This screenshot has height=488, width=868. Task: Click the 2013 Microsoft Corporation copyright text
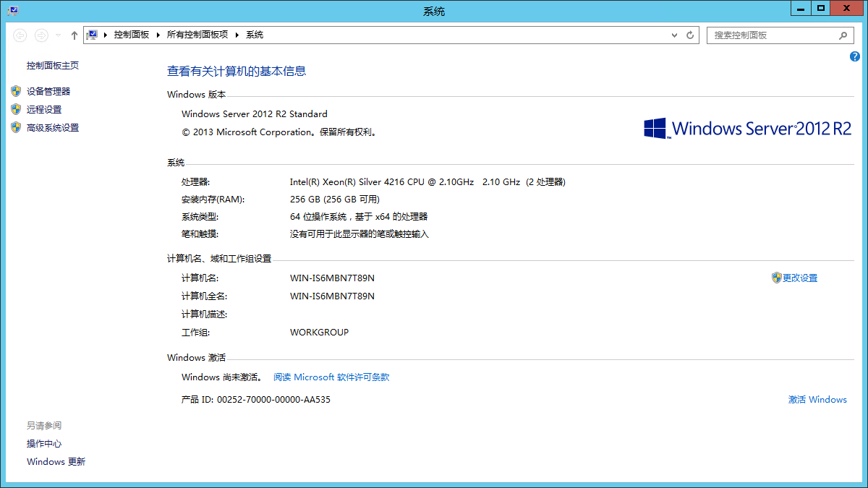278,132
